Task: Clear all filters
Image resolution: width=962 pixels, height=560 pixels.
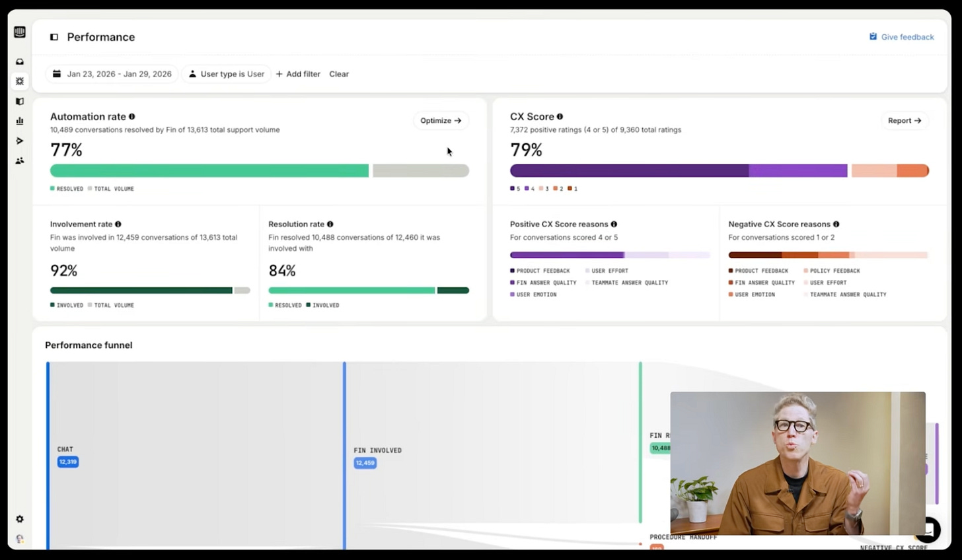Action: click(339, 74)
